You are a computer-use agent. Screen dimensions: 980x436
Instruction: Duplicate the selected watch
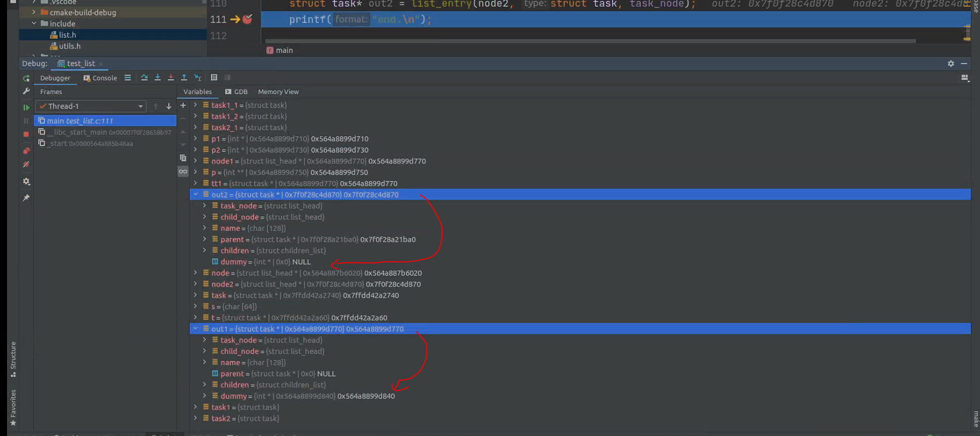click(x=183, y=158)
